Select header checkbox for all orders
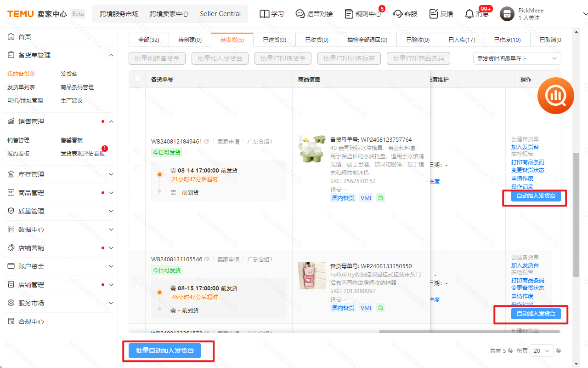This screenshot has height=368, width=588. 137,79
